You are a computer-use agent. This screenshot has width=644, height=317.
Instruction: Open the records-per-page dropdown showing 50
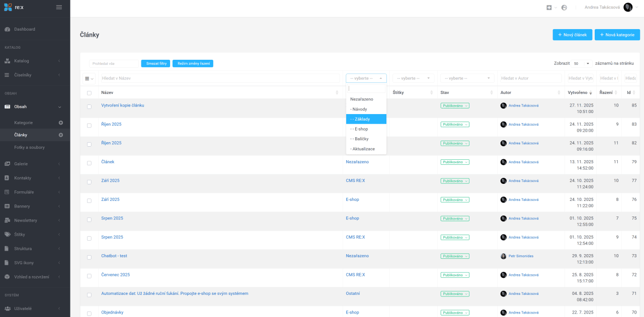[x=581, y=64]
